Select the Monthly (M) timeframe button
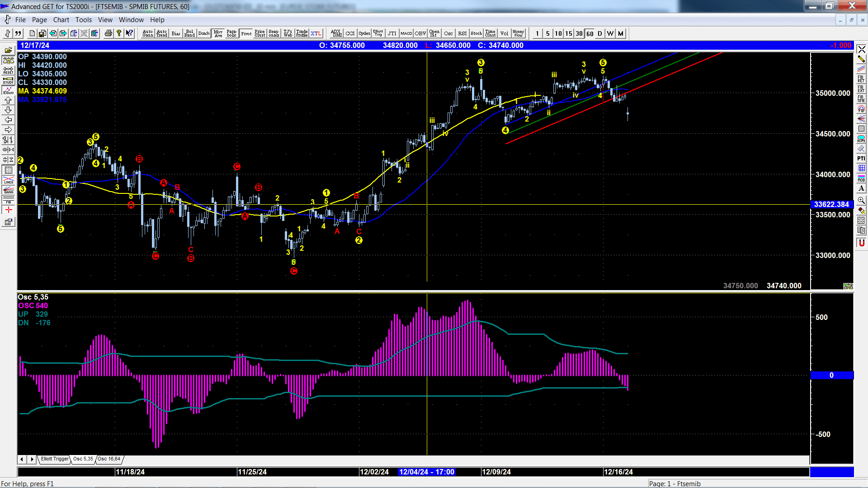868x488 pixels. (x=620, y=33)
